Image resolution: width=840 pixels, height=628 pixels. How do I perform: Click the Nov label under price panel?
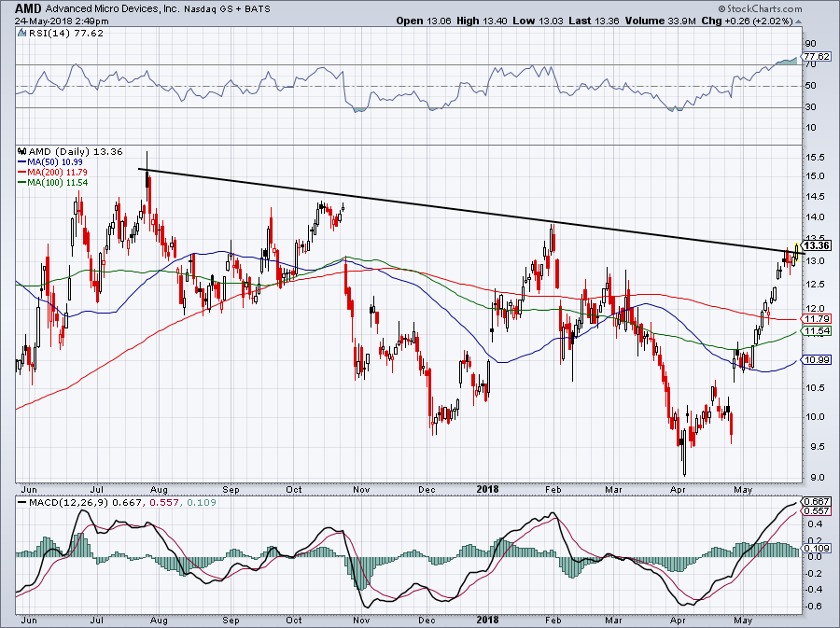click(361, 489)
